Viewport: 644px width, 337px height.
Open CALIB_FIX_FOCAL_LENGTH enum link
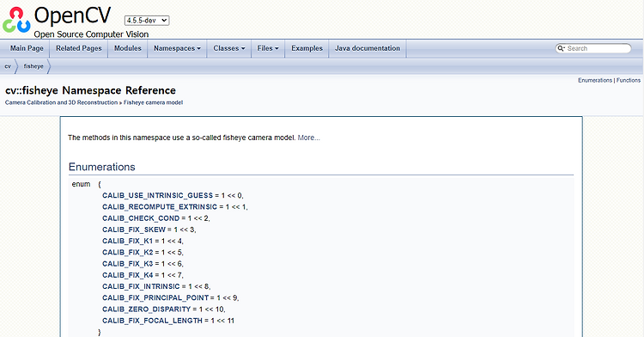tap(152, 321)
